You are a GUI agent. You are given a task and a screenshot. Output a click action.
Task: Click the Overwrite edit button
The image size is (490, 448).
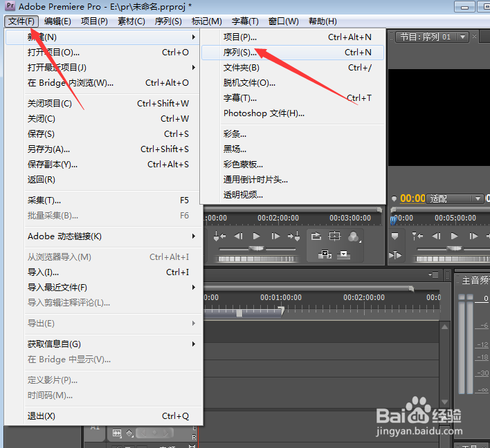click(343, 254)
